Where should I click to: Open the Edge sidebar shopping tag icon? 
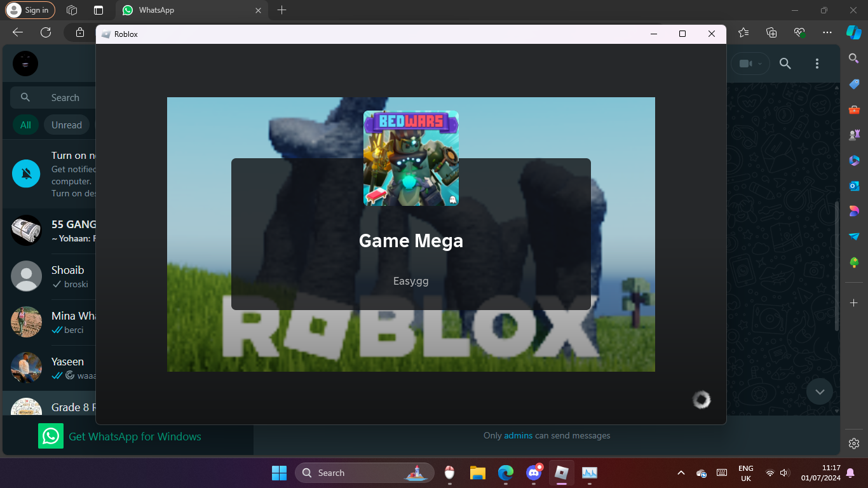(854, 84)
